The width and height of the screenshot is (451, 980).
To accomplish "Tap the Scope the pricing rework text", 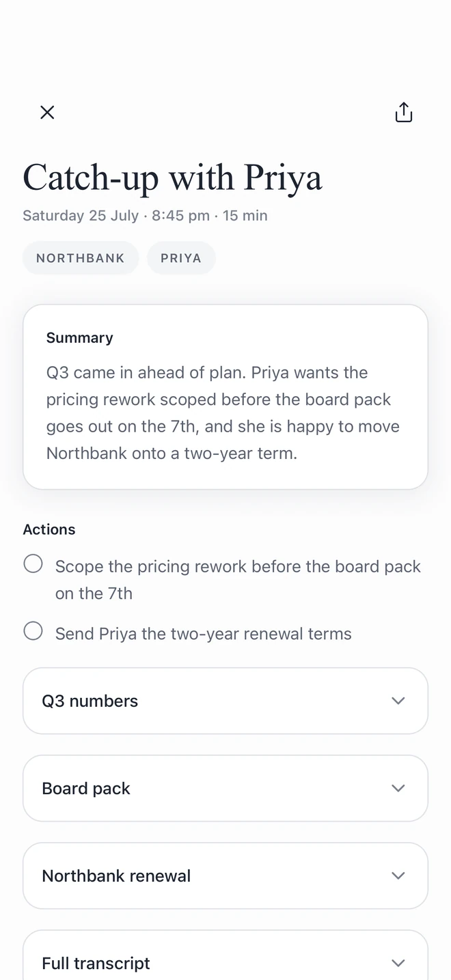I will point(238,580).
